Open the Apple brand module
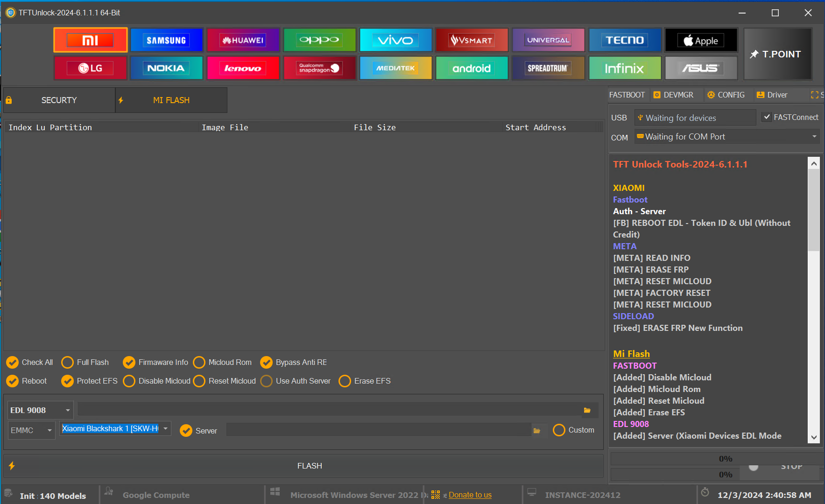825x504 pixels. pyautogui.click(x=700, y=40)
